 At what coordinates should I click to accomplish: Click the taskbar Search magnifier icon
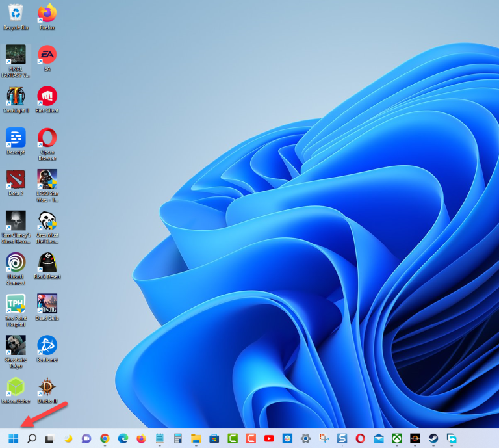coord(31,439)
